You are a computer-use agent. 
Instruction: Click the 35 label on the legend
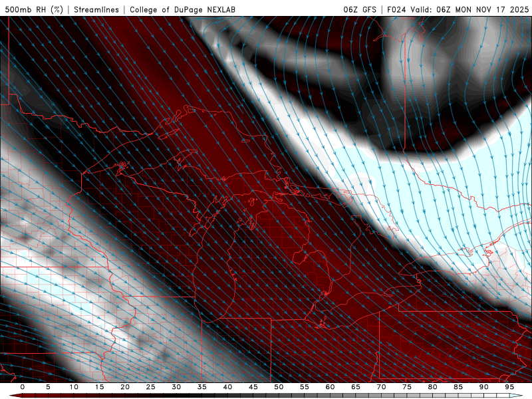coord(202,387)
